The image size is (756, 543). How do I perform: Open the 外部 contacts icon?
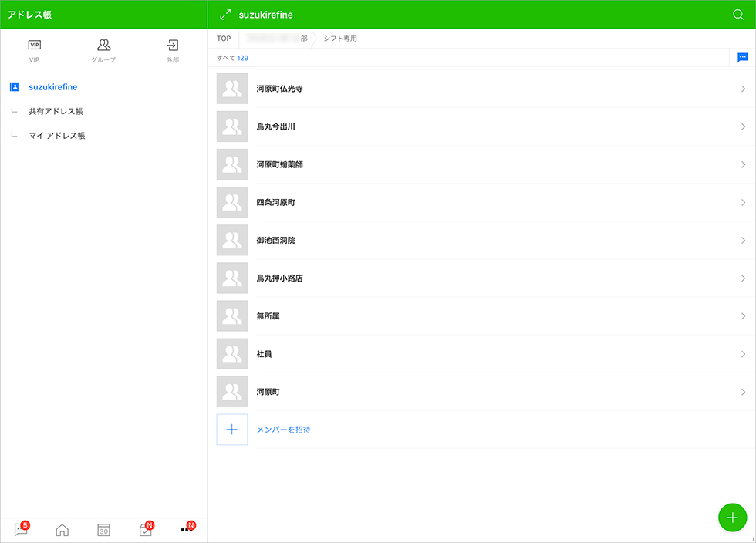[172, 46]
